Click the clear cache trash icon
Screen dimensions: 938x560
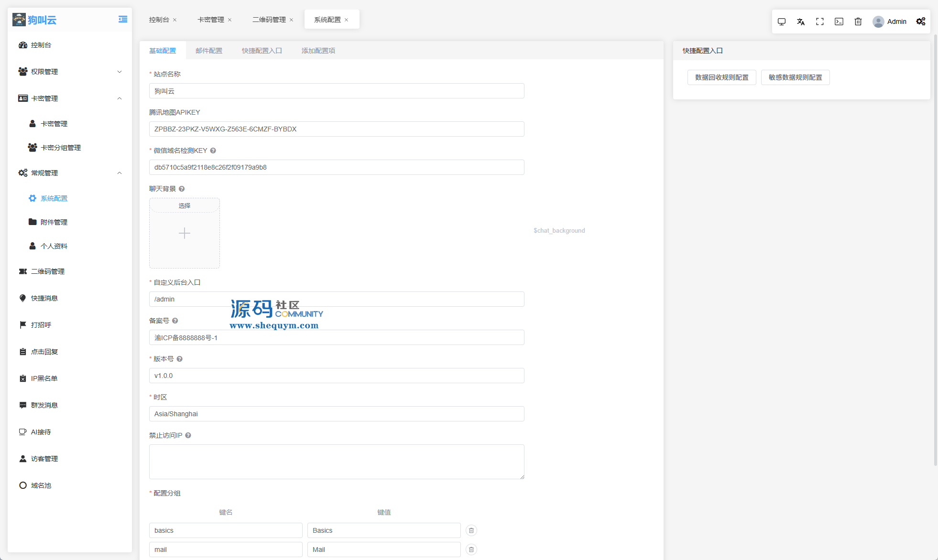[858, 22]
